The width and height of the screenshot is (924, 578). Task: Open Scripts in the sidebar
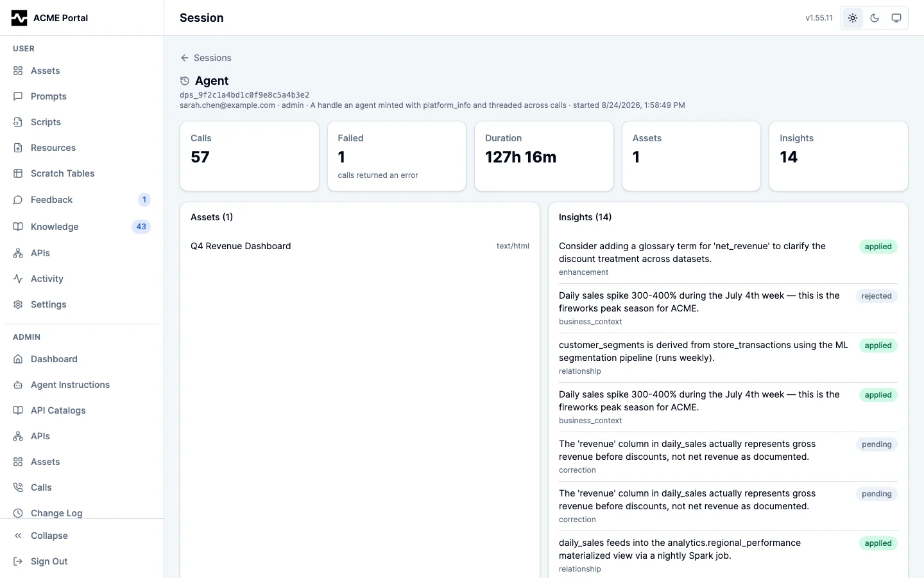[82, 122]
